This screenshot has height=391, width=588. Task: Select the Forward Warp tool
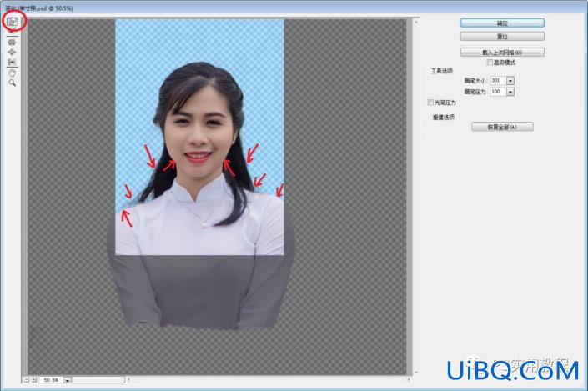pyautogui.click(x=13, y=22)
